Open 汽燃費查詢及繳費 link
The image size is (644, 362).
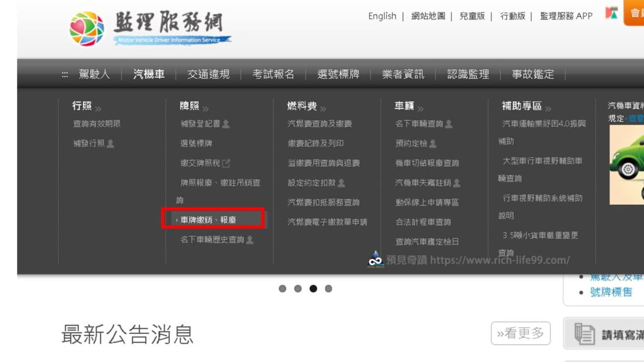pos(319,124)
